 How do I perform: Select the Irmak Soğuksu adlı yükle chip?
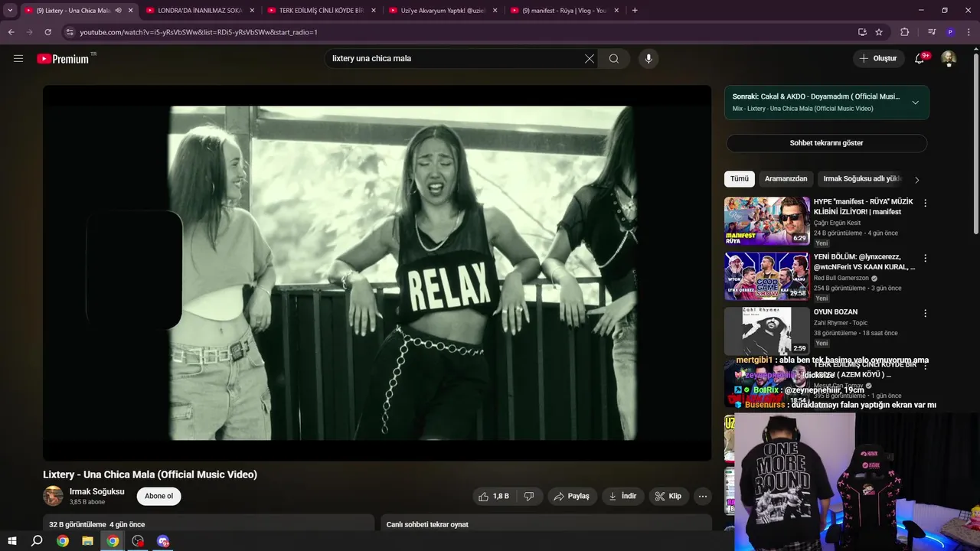click(861, 178)
